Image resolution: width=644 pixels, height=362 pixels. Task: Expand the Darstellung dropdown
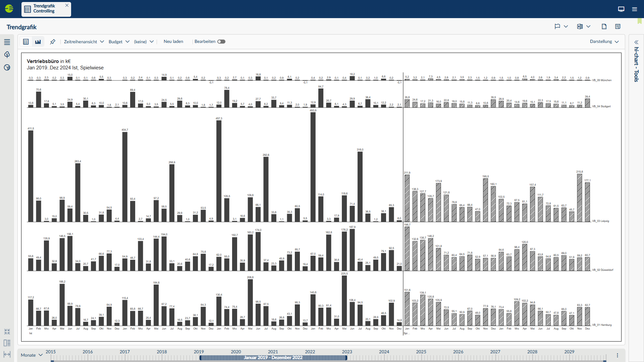coord(604,42)
